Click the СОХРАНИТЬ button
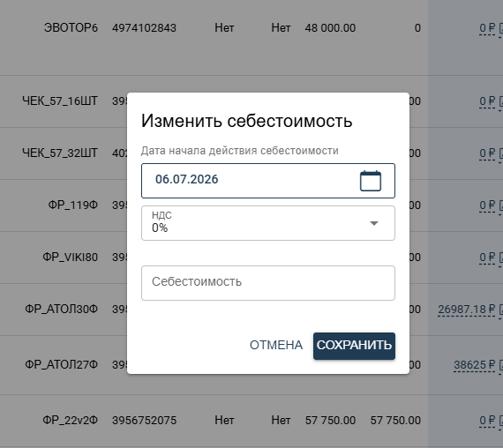 coord(354,346)
